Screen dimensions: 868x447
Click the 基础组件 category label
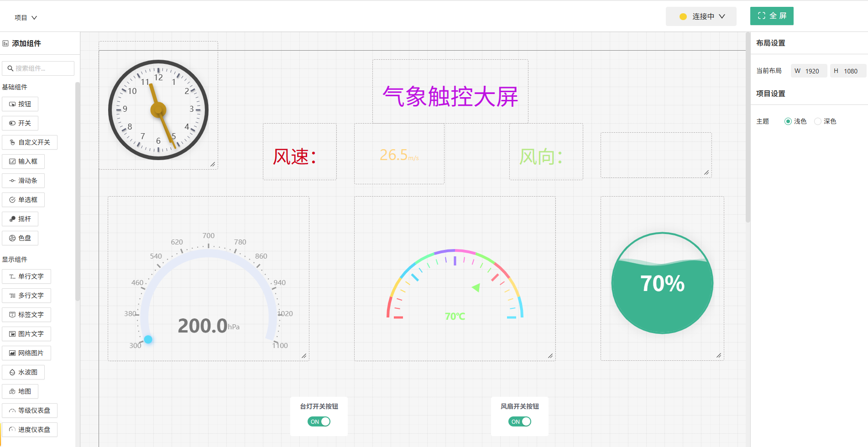point(15,87)
